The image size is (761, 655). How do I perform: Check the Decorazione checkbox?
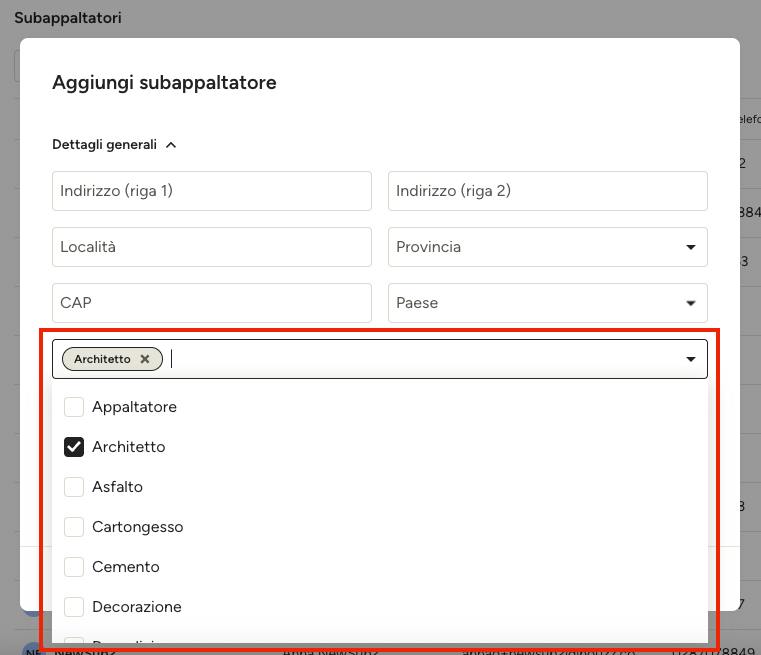click(74, 607)
